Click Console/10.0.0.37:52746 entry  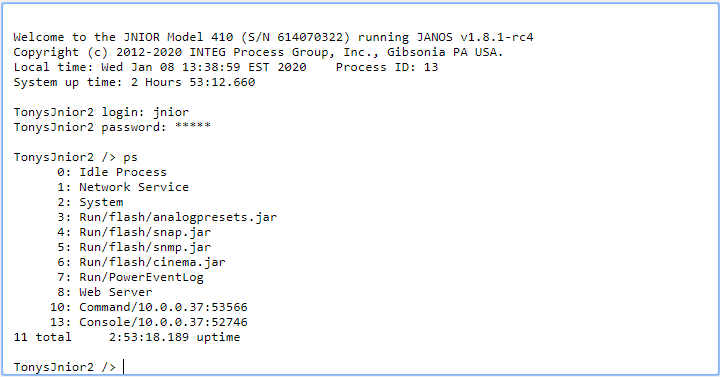(x=148, y=322)
